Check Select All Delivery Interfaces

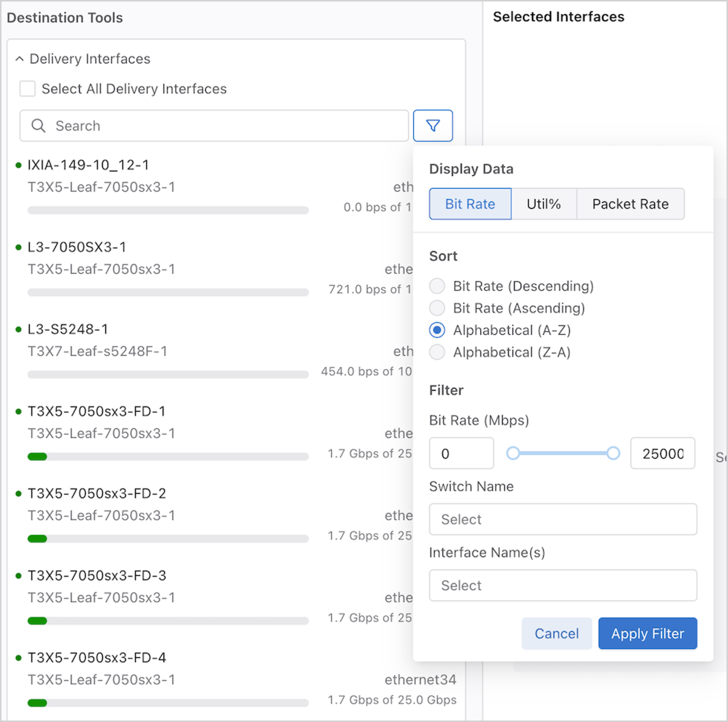28,89
